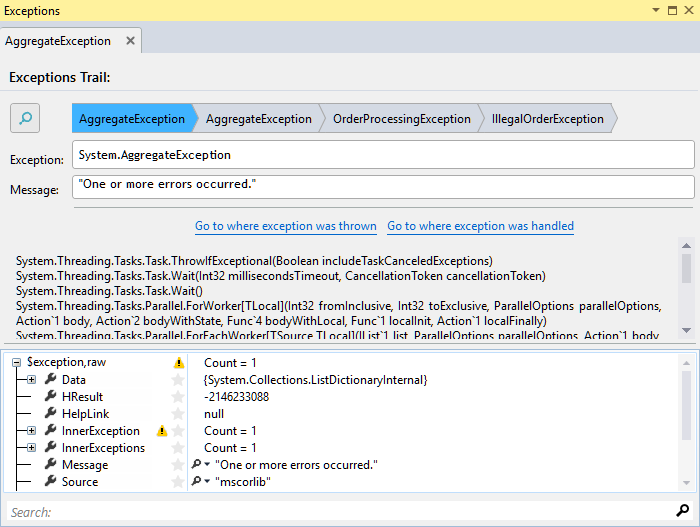Close the Exceptions tool window
Screen dimensions: 700x527
(x=689, y=10)
